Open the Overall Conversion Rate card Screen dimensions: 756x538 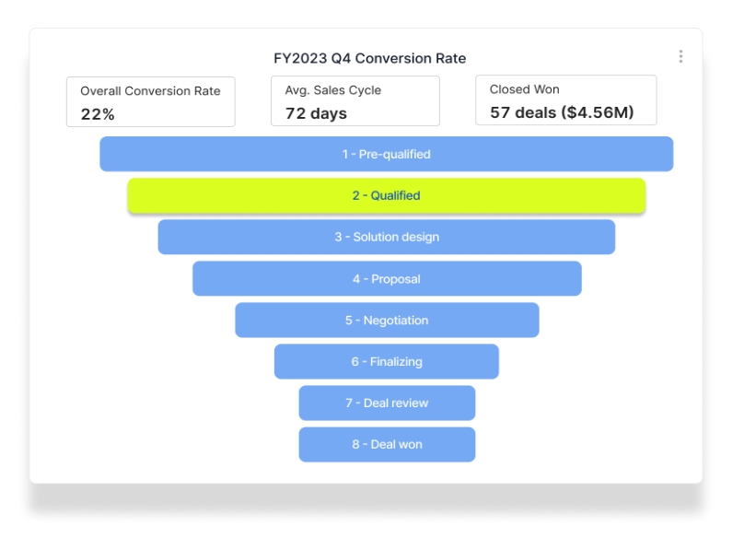[151, 102]
